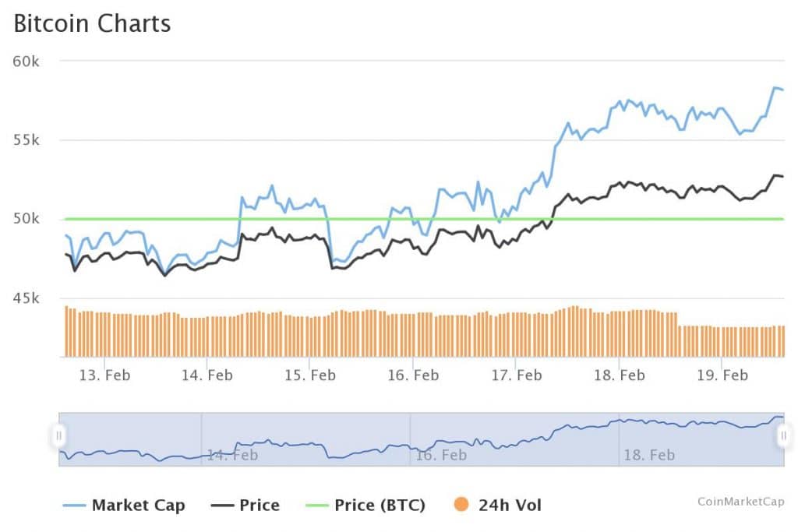The width and height of the screenshot is (798, 532).
Task: Click the Market Cap line's highest peak
Action: coord(775,87)
